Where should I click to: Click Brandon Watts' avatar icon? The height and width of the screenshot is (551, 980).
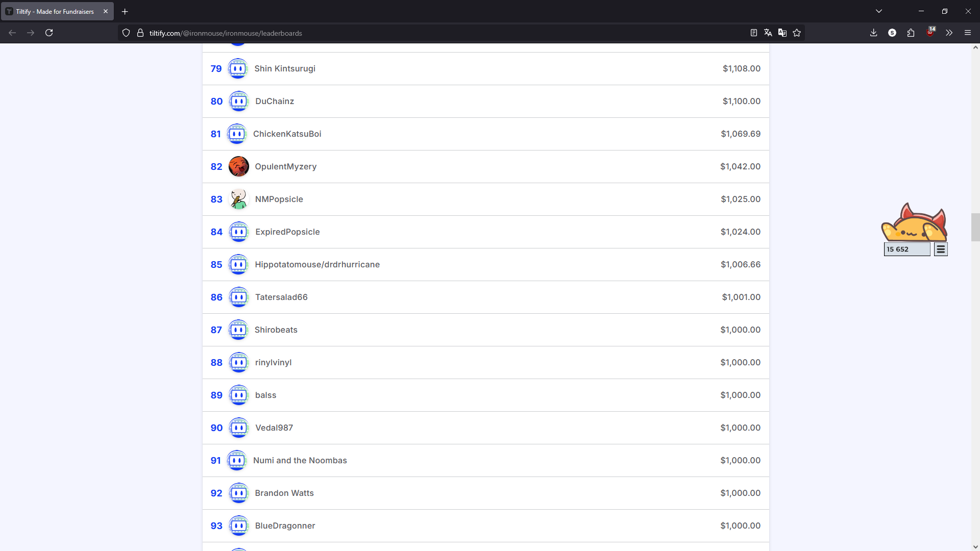point(239,493)
